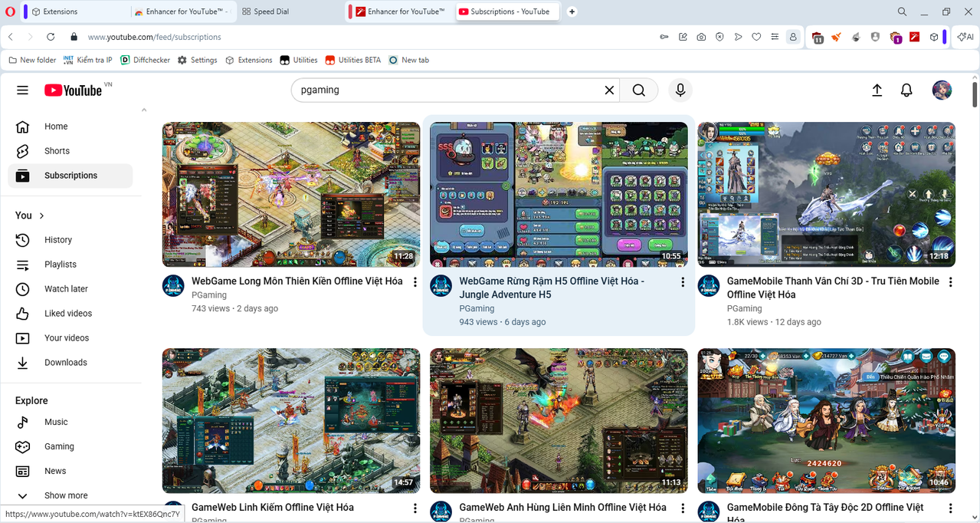Open options for Thanh Vân Chí 3D video
The image size is (980, 523).
click(x=951, y=282)
